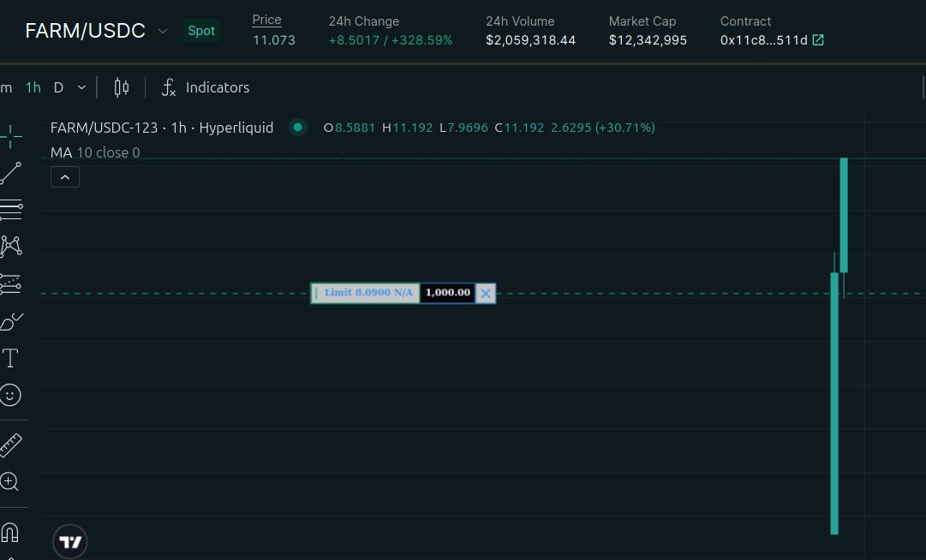926x560 pixels.
Task: Select the ruler measure tool
Action: click(x=10, y=445)
